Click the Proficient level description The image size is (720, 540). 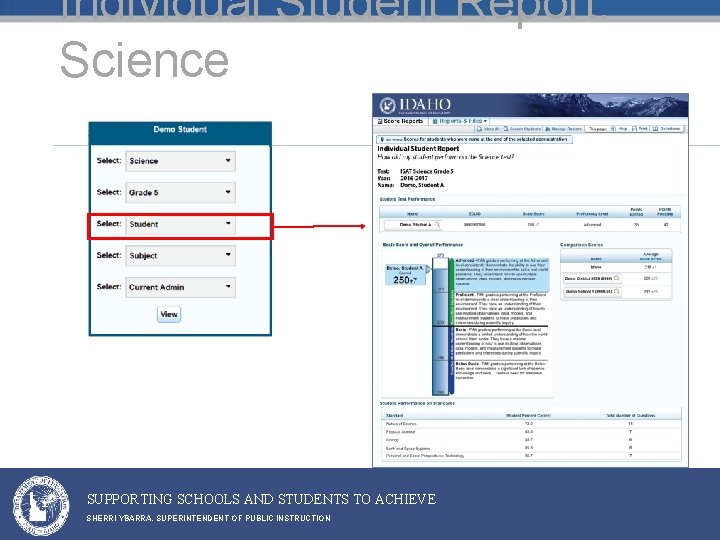tap(501, 309)
